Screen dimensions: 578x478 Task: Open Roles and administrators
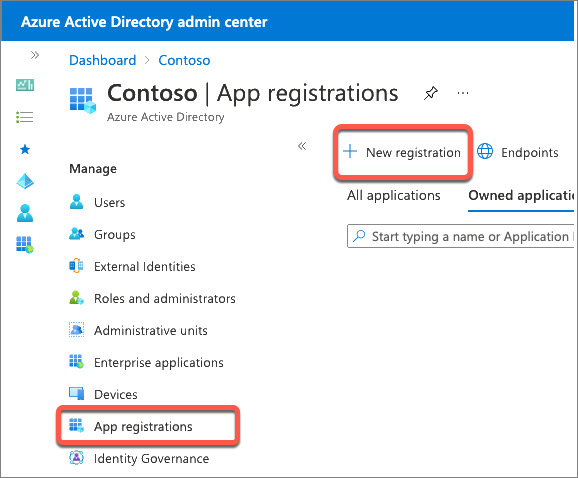pyautogui.click(x=152, y=299)
